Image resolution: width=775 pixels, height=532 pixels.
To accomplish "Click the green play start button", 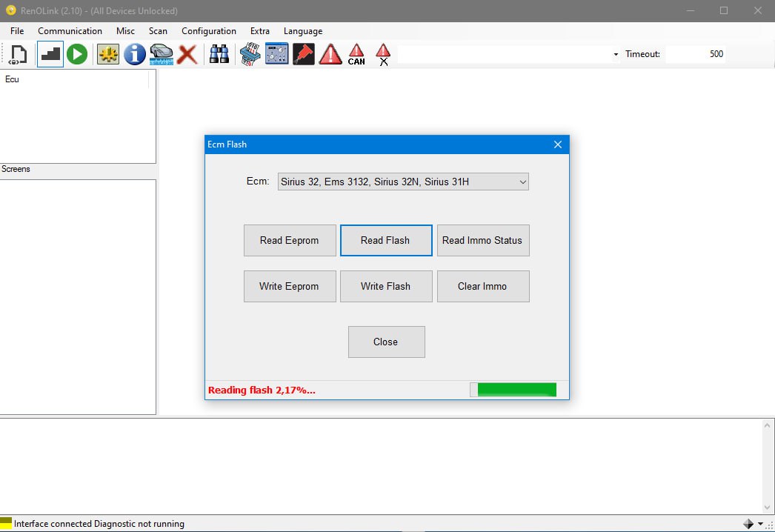I will (x=77, y=54).
